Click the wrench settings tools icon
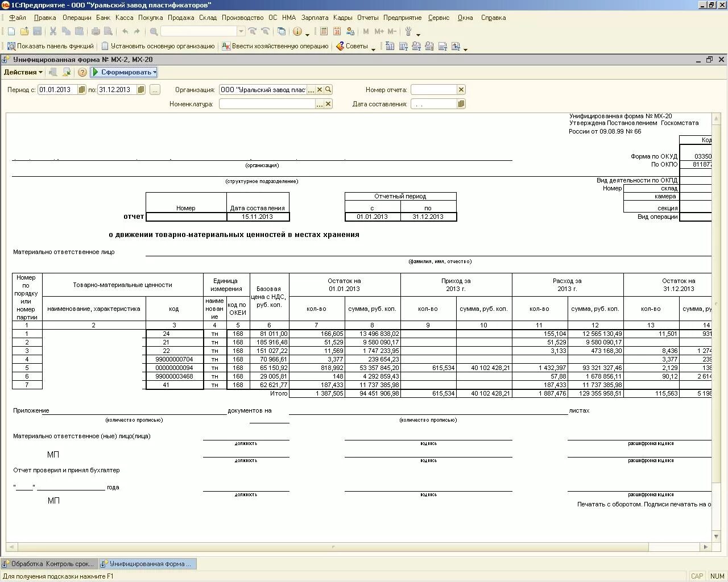 408,31
